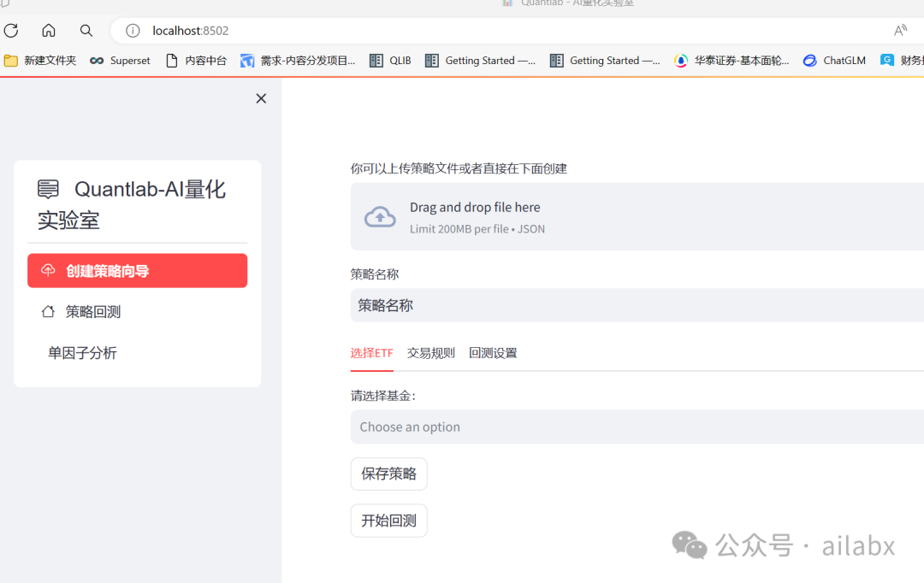
Task: Click the site info icon in the address bar
Action: [x=133, y=30]
